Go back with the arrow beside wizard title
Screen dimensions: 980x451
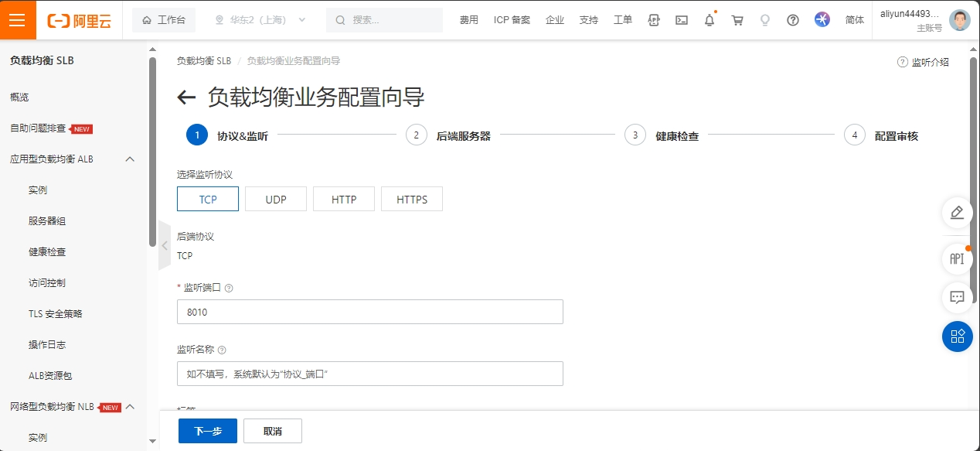186,97
